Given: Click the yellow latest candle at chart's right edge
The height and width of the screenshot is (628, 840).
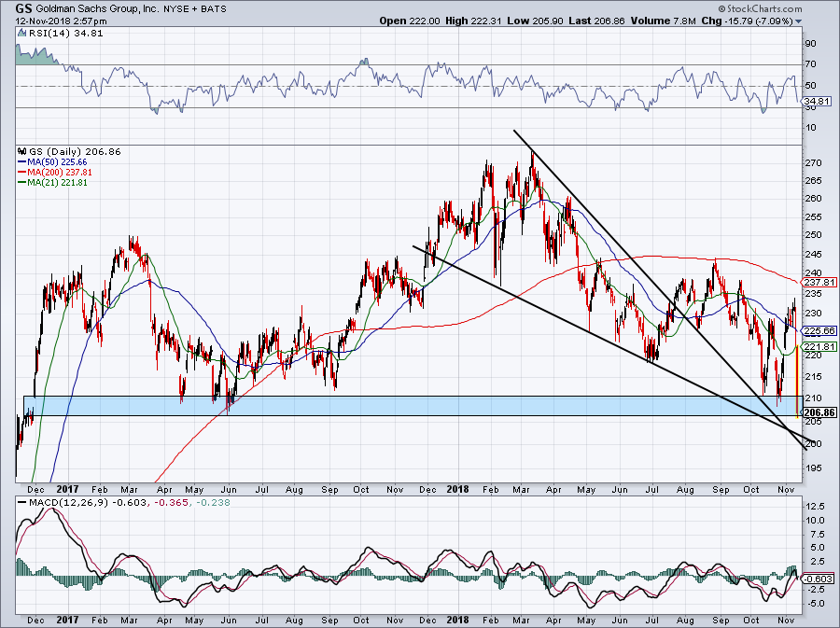Looking at the screenshot, I should click(x=797, y=382).
